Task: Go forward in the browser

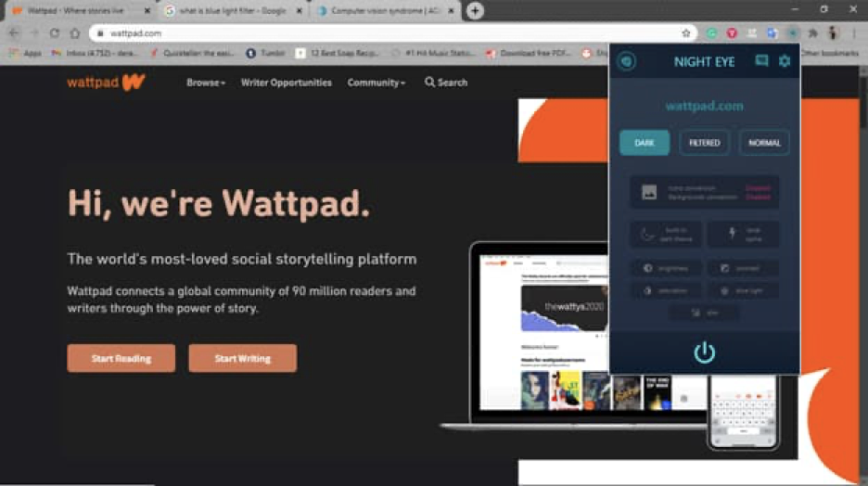Action: (x=34, y=33)
